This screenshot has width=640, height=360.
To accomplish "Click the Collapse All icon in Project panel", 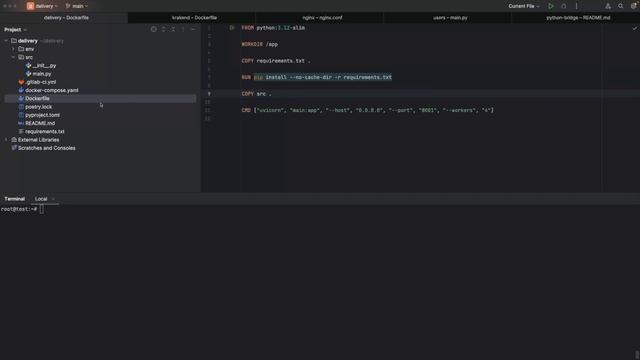I will tap(173, 29).
